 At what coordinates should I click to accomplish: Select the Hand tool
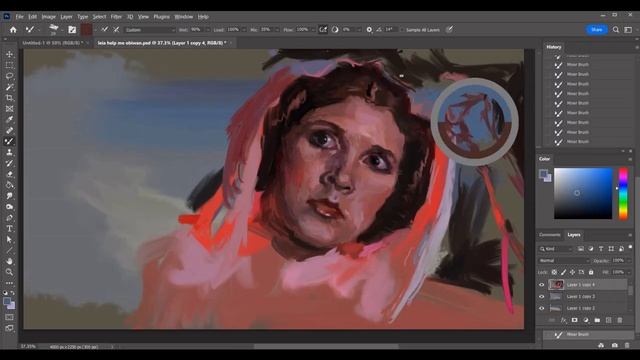point(9,261)
